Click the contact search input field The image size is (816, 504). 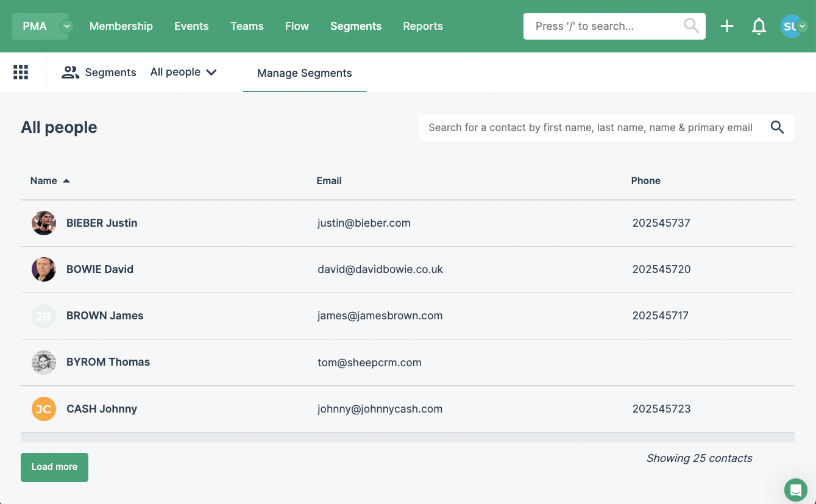click(x=585, y=127)
